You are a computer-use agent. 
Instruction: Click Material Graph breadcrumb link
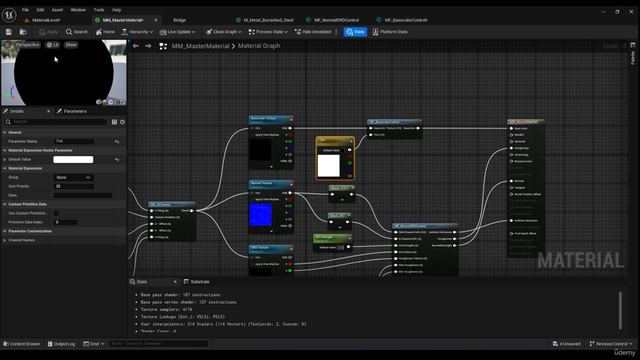click(259, 46)
